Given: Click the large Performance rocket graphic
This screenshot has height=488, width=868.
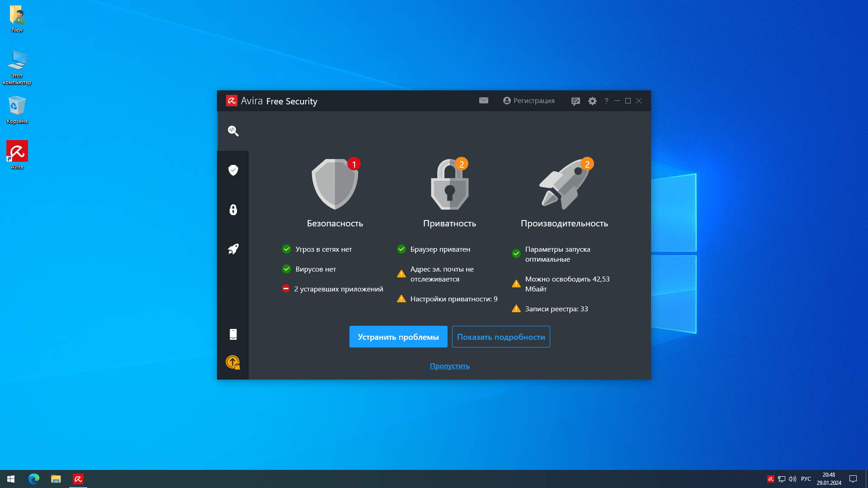Looking at the screenshot, I should 564,184.
